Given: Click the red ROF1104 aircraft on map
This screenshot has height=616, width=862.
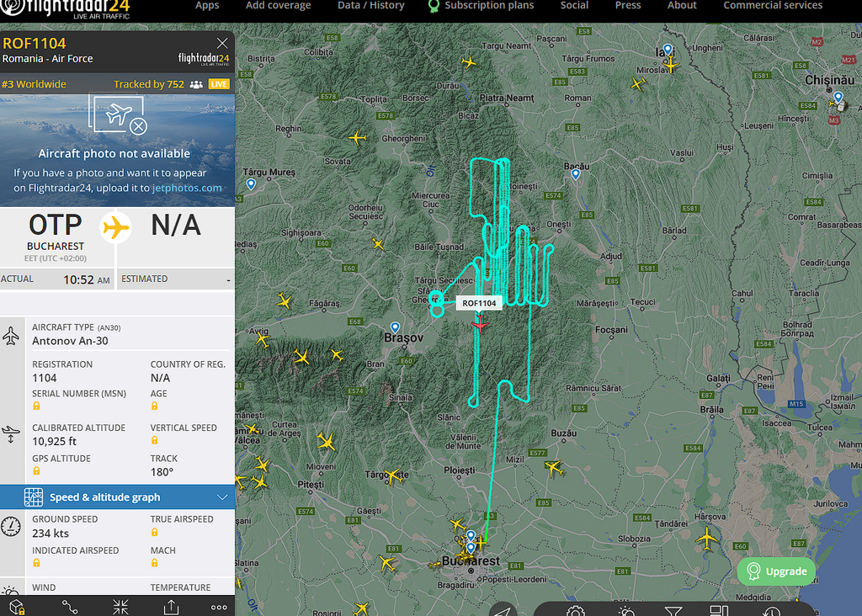Looking at the screenshot, I should coord(480,324).
